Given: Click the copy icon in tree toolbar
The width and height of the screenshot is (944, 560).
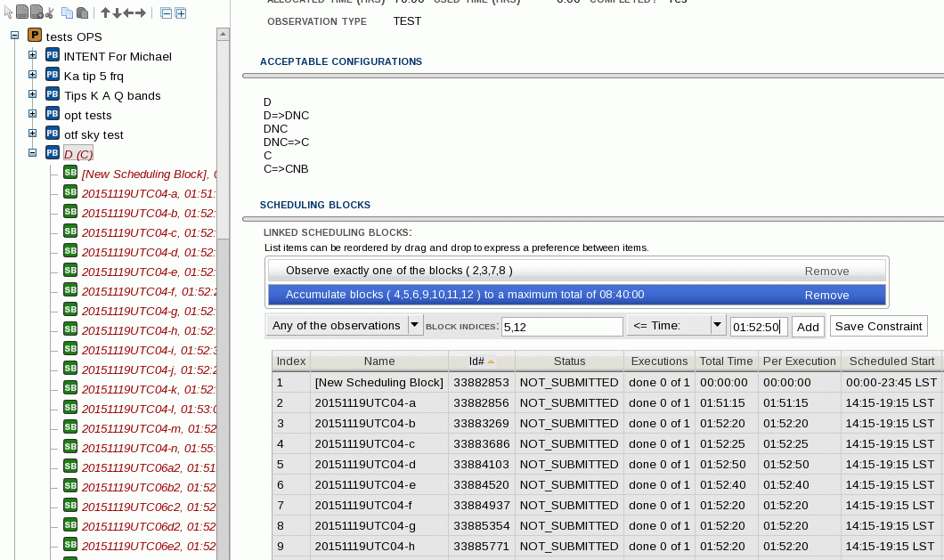Looking at the screenshot, I should [x=68, y=12].
